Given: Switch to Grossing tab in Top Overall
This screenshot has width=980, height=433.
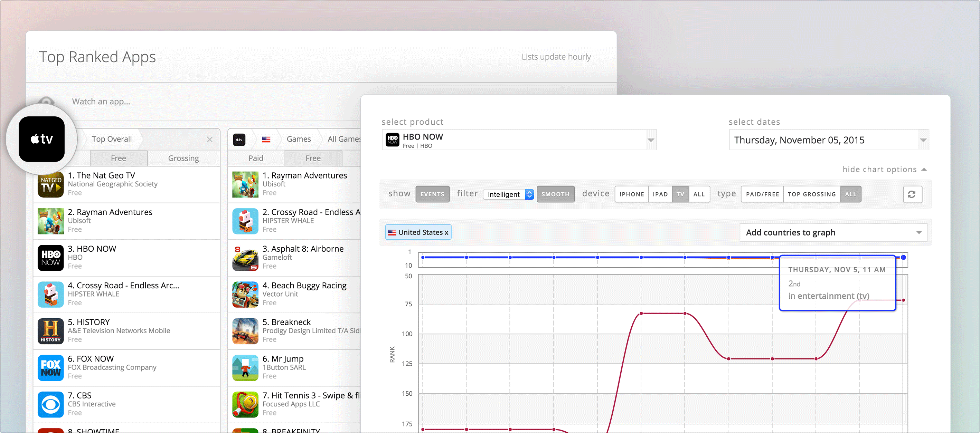Looking at the screenshot, I should [183, 158].
